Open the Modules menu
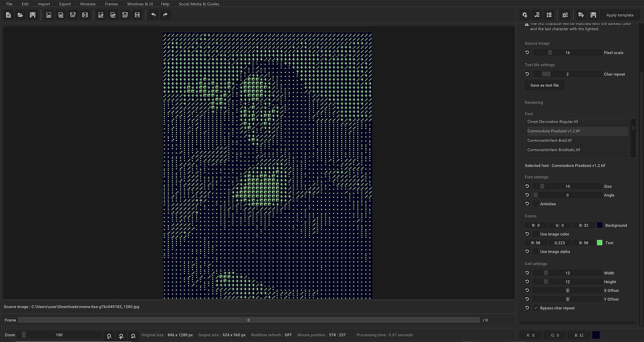Screen dimensions: 644x342 coord(88,4)
